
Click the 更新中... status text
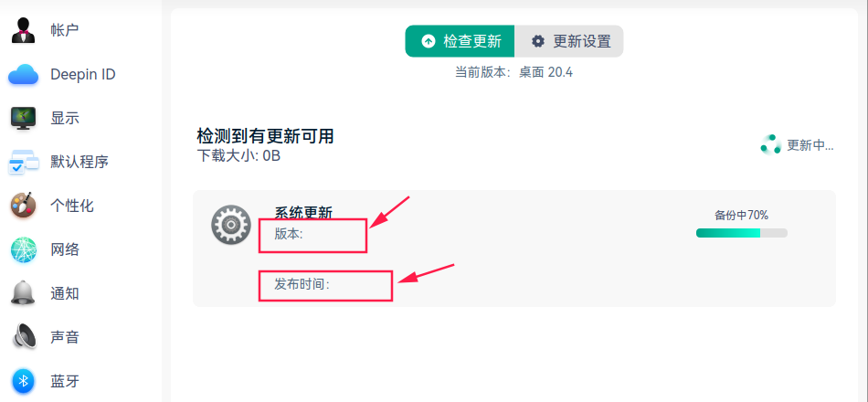click(x=810, y=144)
